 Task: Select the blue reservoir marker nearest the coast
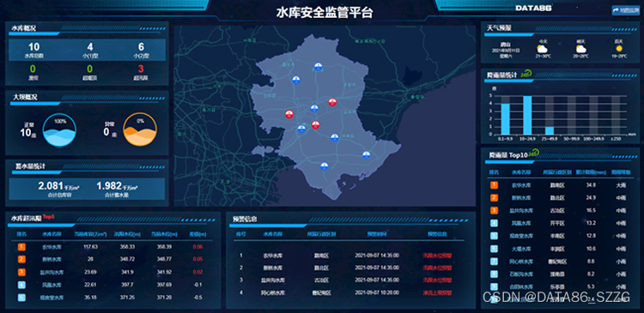tap(367, 154)
